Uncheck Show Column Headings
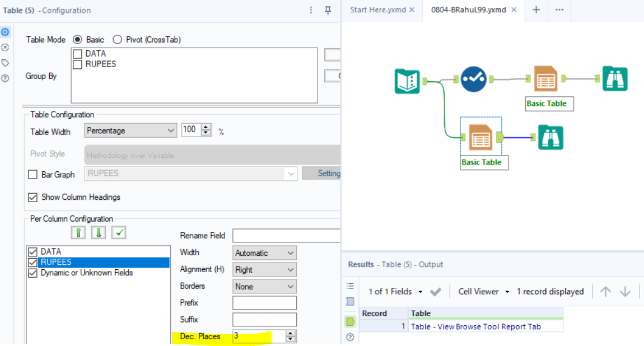Image resolution: width=644 pixels, height=346 pixels. (32, 197)
